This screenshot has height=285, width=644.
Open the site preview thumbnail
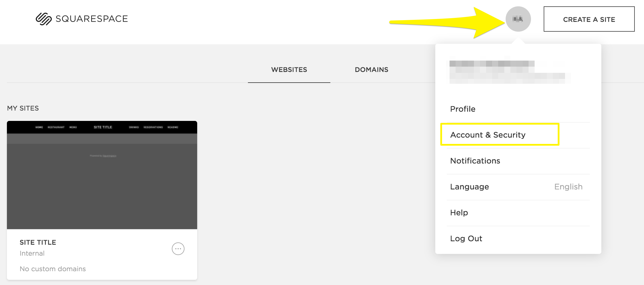102,175
